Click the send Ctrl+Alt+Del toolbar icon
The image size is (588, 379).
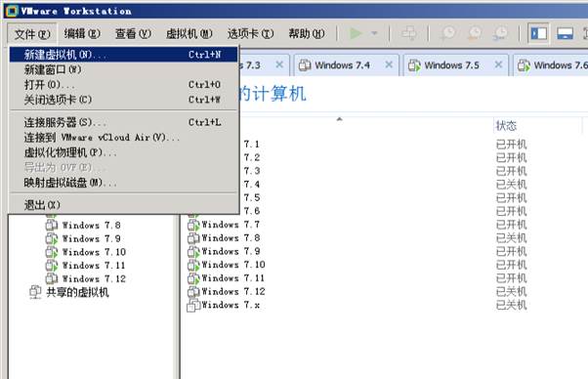(x=408, y=34)
